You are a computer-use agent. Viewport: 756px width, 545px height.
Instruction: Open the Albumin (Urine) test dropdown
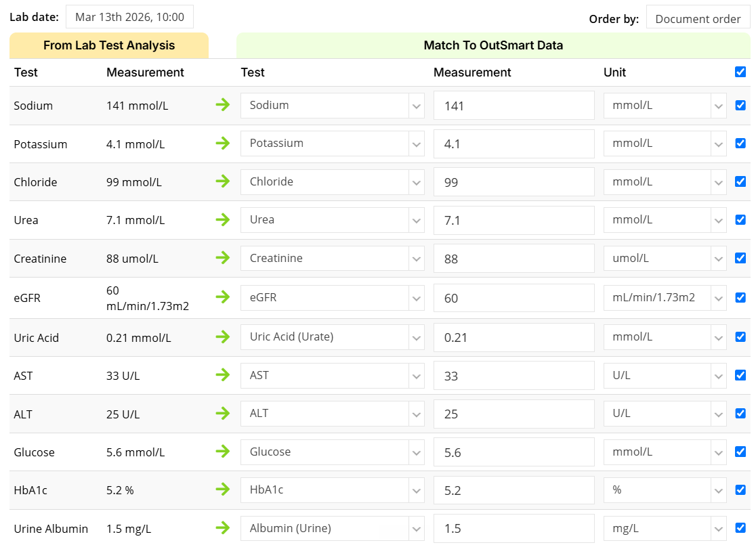point(332,529)
